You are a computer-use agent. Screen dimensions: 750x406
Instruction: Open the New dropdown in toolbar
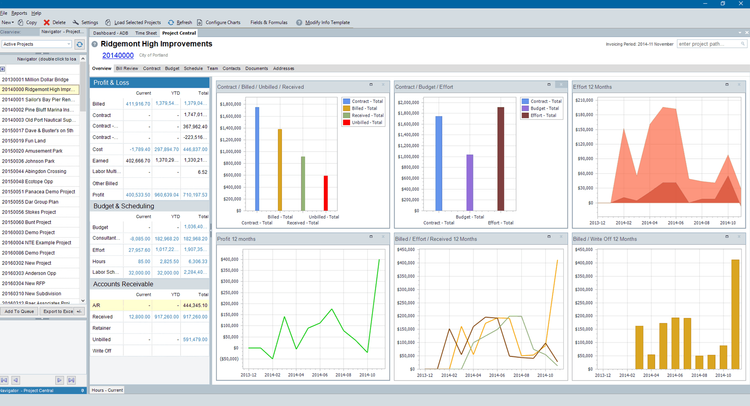click(x=7, y=22)
